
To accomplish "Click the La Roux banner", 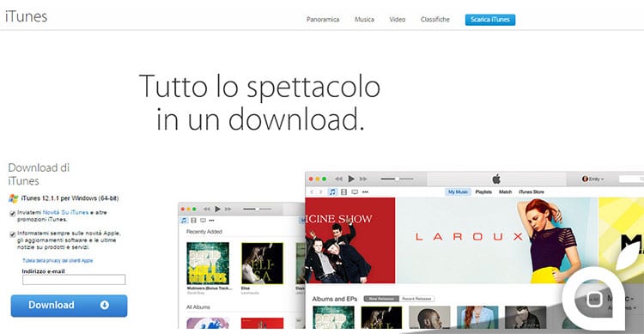I will point(497,240).
